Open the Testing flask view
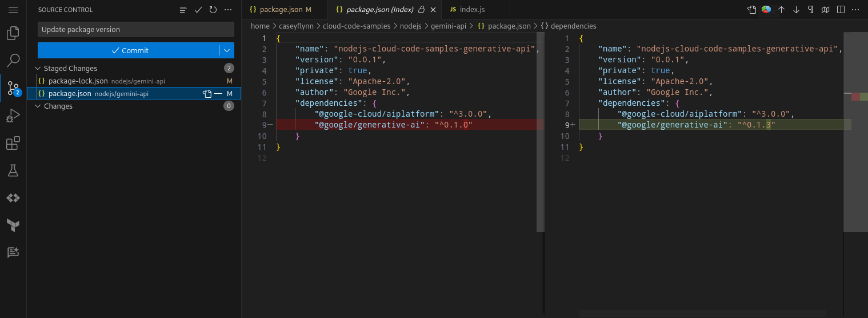This screenshot has height=318, width=868. point(13,170)
